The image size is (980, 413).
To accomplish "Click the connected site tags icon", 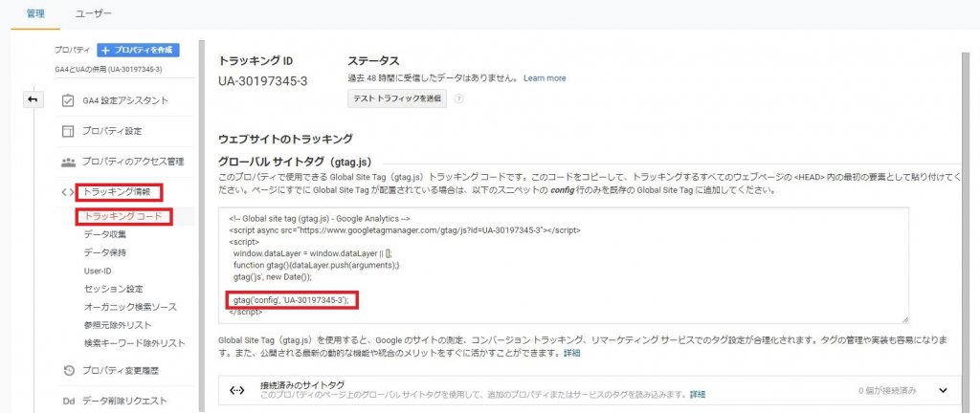I will (237, 391).
